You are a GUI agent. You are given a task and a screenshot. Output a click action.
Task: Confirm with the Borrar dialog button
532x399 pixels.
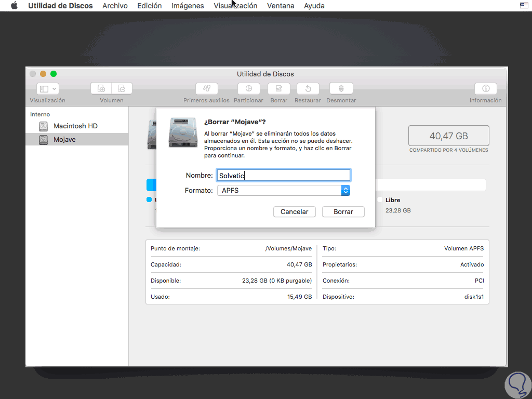343,212
